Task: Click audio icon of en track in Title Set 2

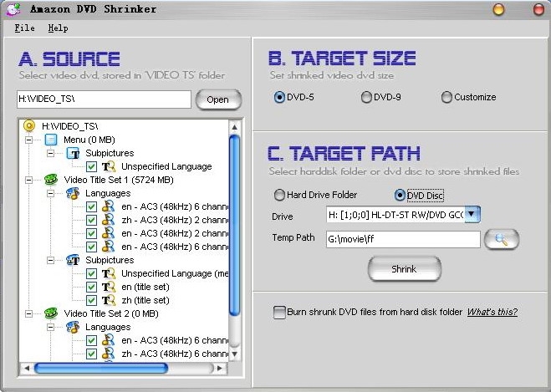Action: [x=108, y=340]
